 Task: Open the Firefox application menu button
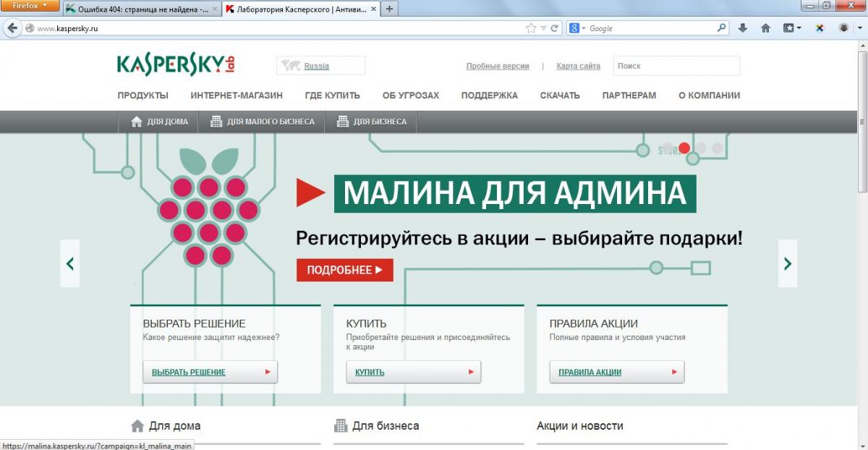click(30, 6)
